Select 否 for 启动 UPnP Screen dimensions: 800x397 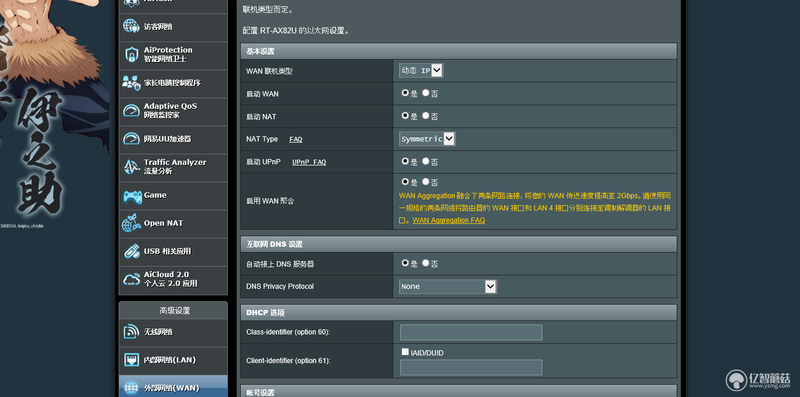point(426,161)
